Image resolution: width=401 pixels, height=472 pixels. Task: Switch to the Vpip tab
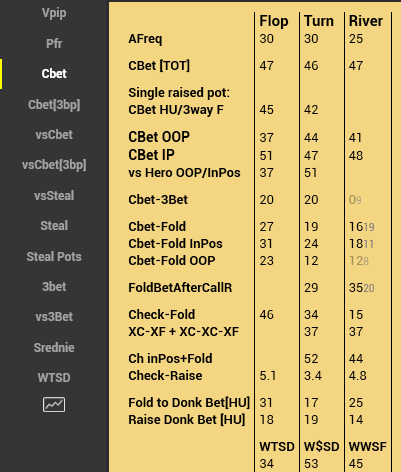(54, 13)
